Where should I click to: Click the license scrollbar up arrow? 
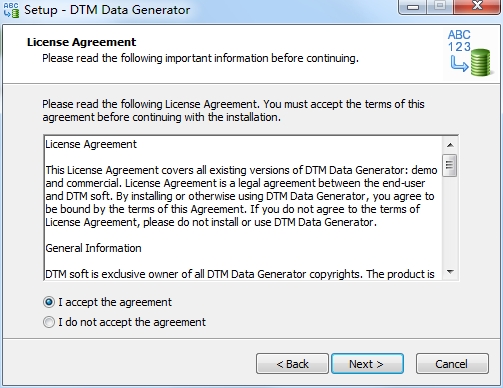pos(450,145)
